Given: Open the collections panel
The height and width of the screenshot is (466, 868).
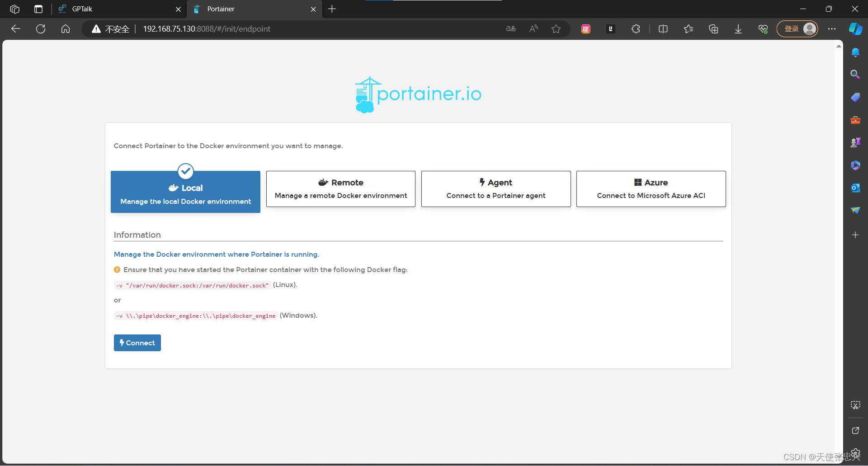Looking at the screenshot, I should 713,29.
